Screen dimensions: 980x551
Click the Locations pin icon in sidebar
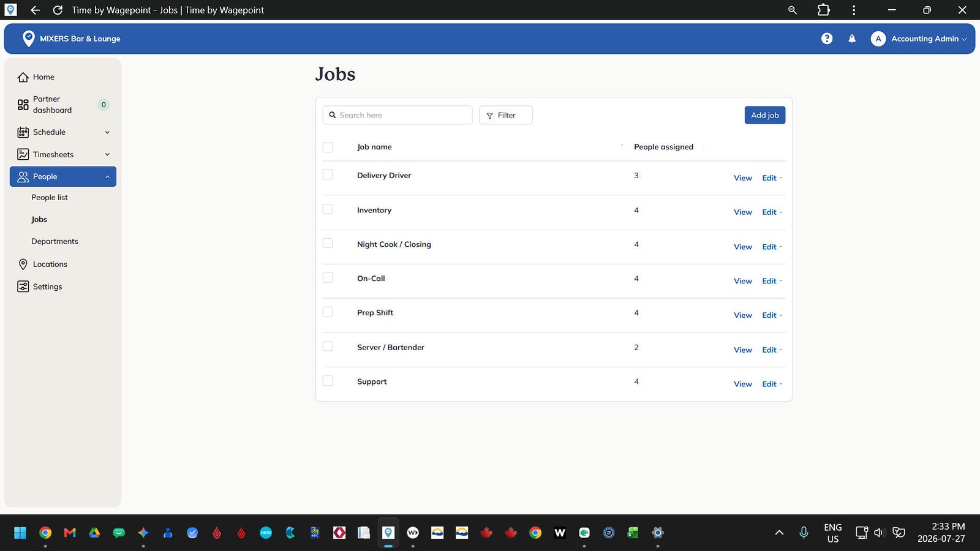coord(23,264)
